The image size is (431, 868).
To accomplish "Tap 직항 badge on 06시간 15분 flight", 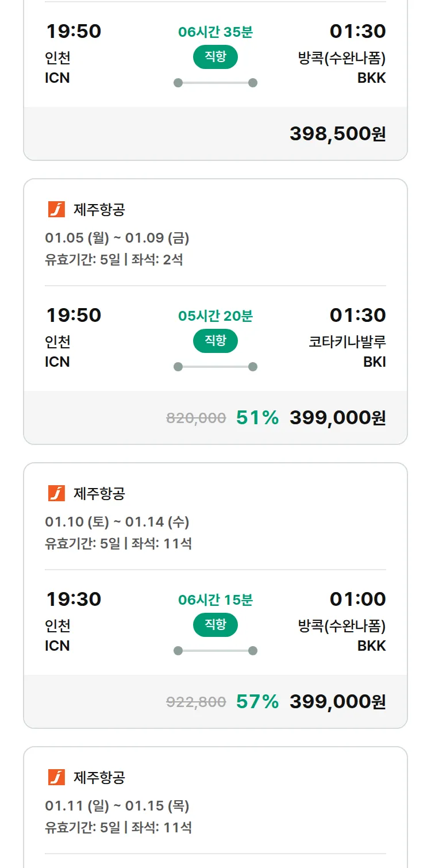I will tap(215, 625).
